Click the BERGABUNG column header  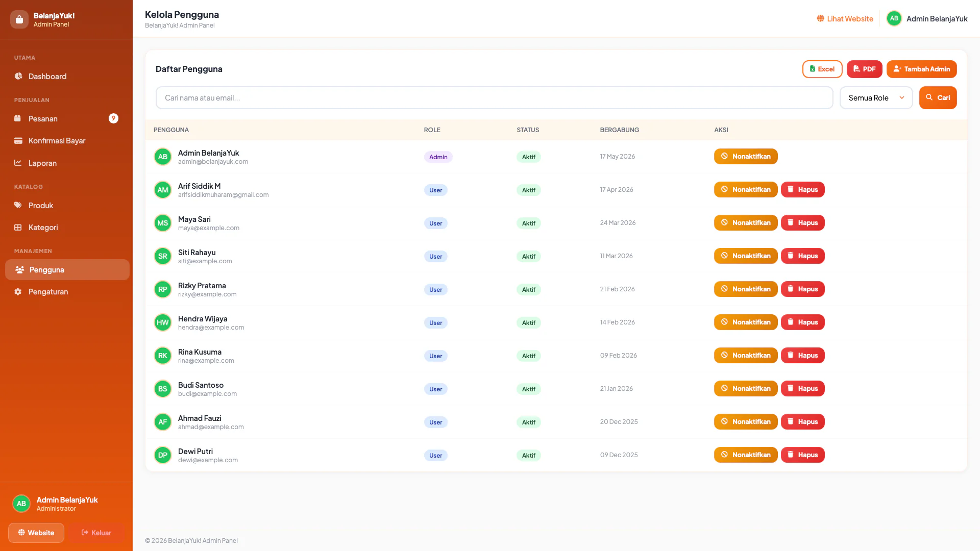coord(619,130)
